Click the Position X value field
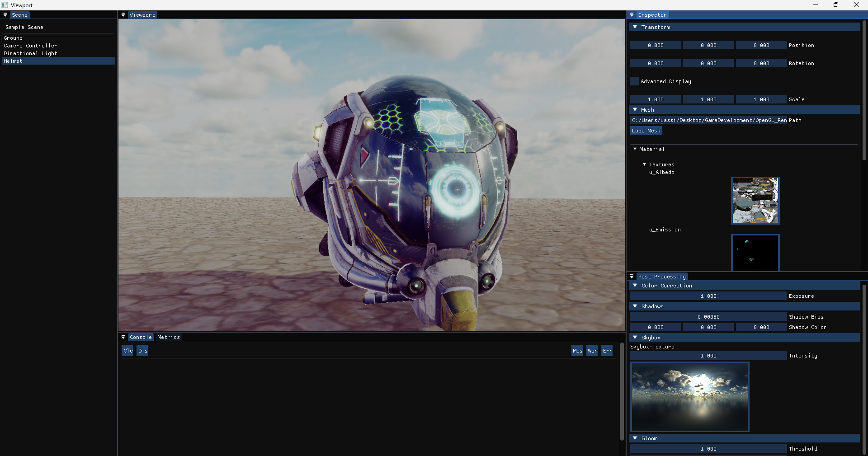This screenshot has width=868, height=456. [x=656, y=45]
